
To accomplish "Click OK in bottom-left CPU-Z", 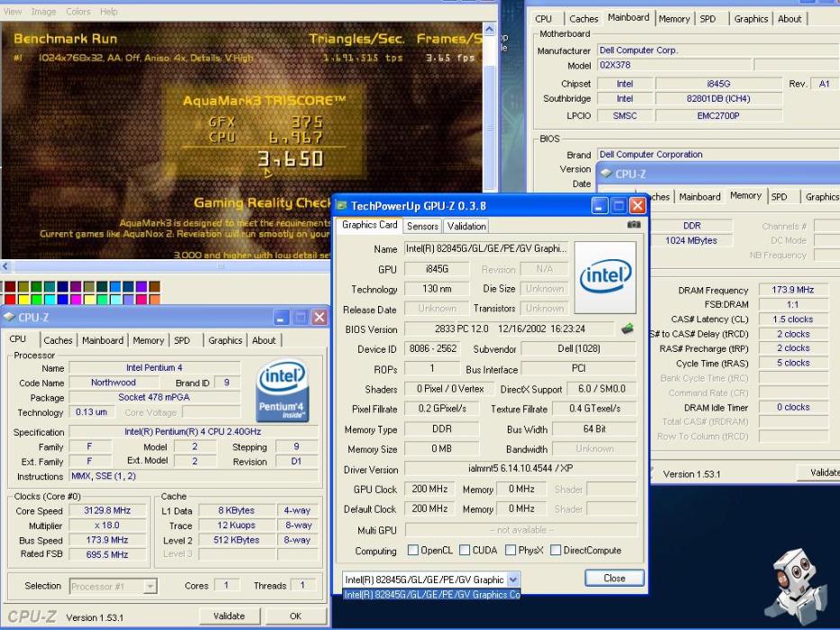I will coord(295,616).
